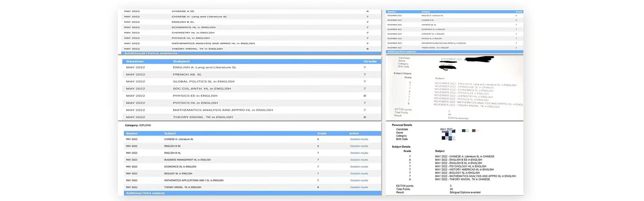Open Detailed results in THEORY KNOWL. grade B row
This screenshot has height=201, width=644.
click(x=359, y=187)
